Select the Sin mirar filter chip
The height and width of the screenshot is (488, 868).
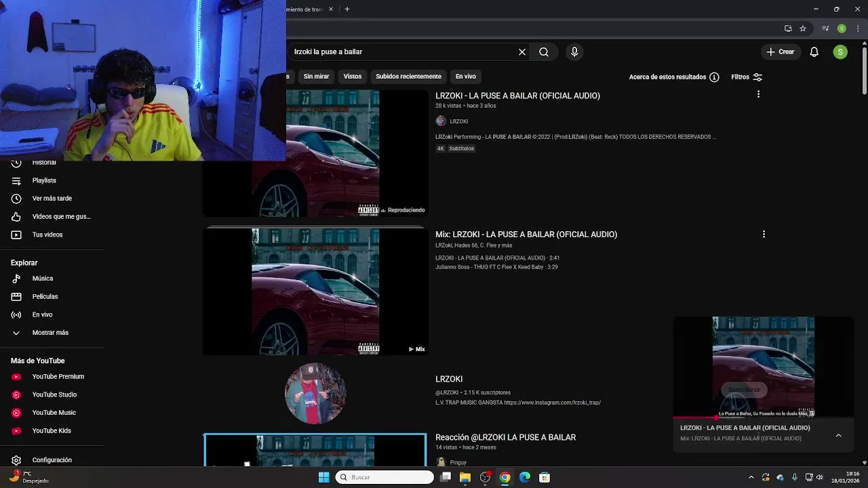316,77
